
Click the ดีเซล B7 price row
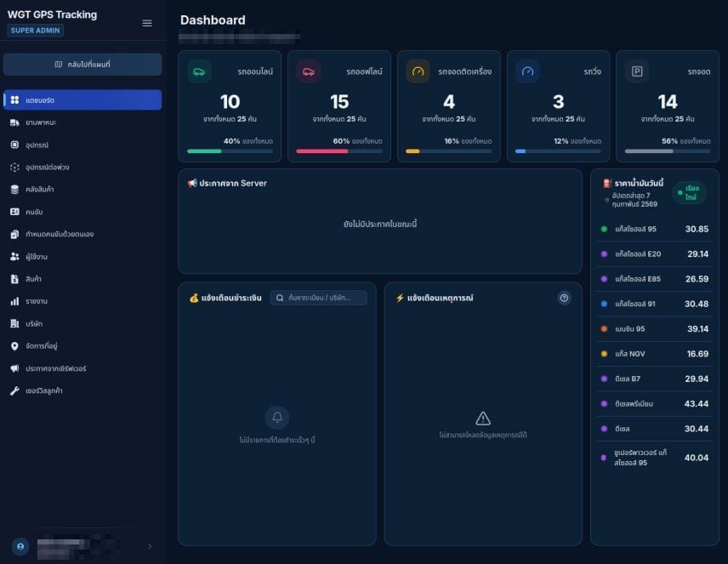click(x=655, y=379)
